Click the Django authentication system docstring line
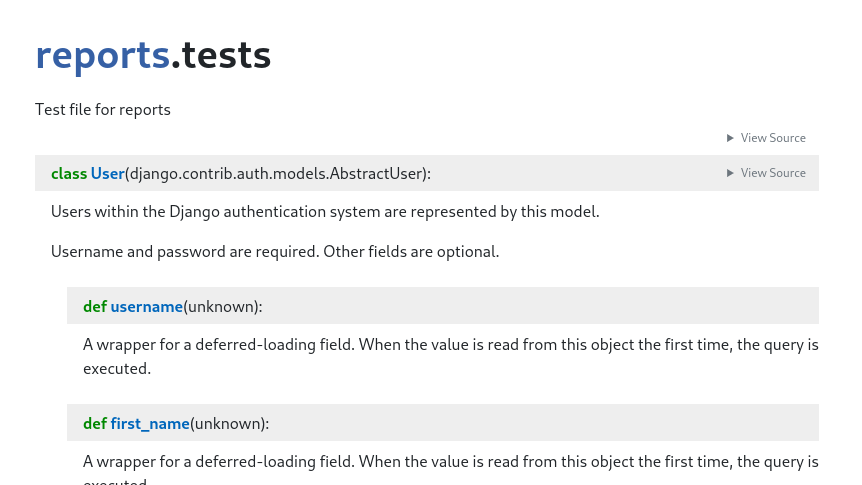 coord(325,212)
